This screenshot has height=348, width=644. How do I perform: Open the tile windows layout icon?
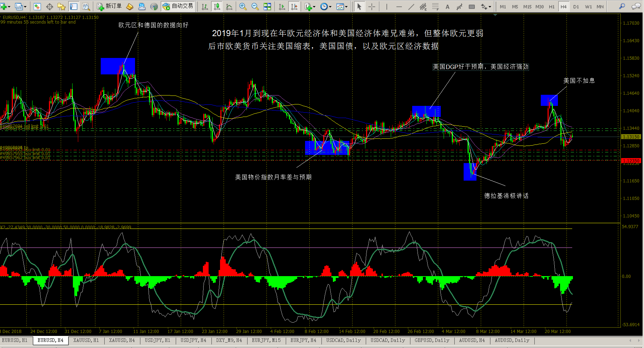pyautogui.click(x=267, y=6)
